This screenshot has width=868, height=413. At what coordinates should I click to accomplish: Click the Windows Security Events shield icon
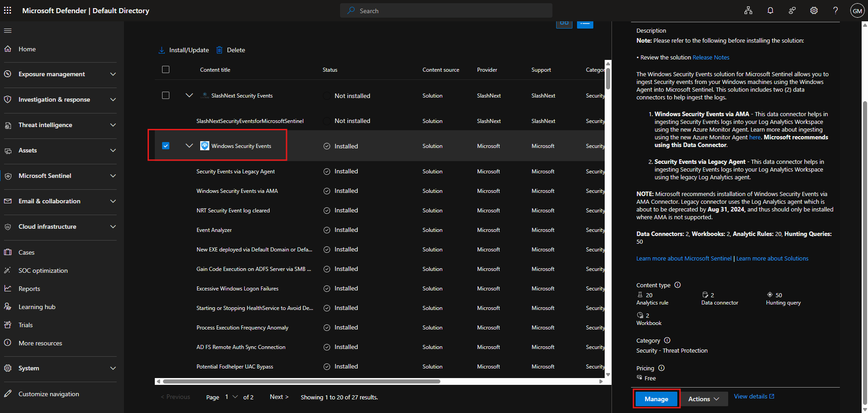pyautogui.click(x=205, y=146)
